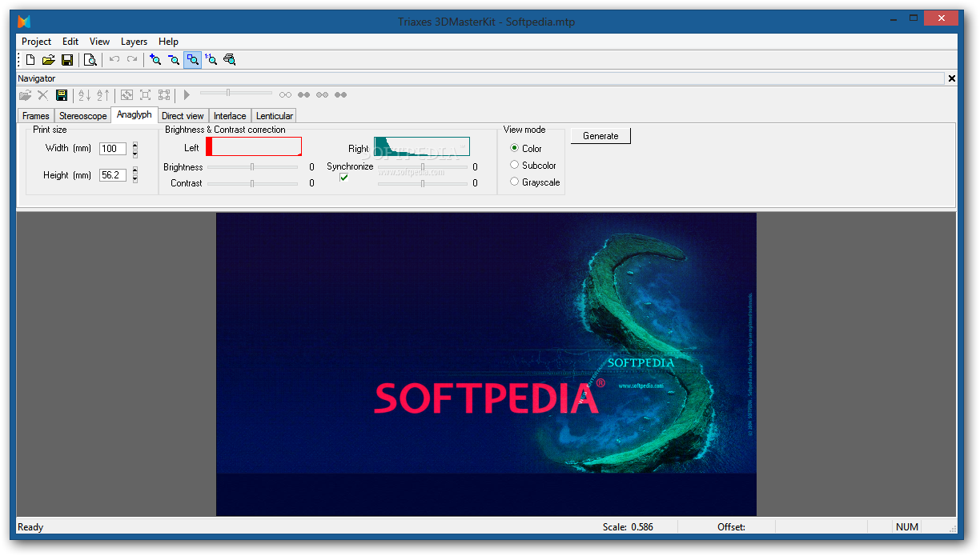
Task: Create a new project with the blank page icon
Action: pyautogui.click(x=30, y=59)
